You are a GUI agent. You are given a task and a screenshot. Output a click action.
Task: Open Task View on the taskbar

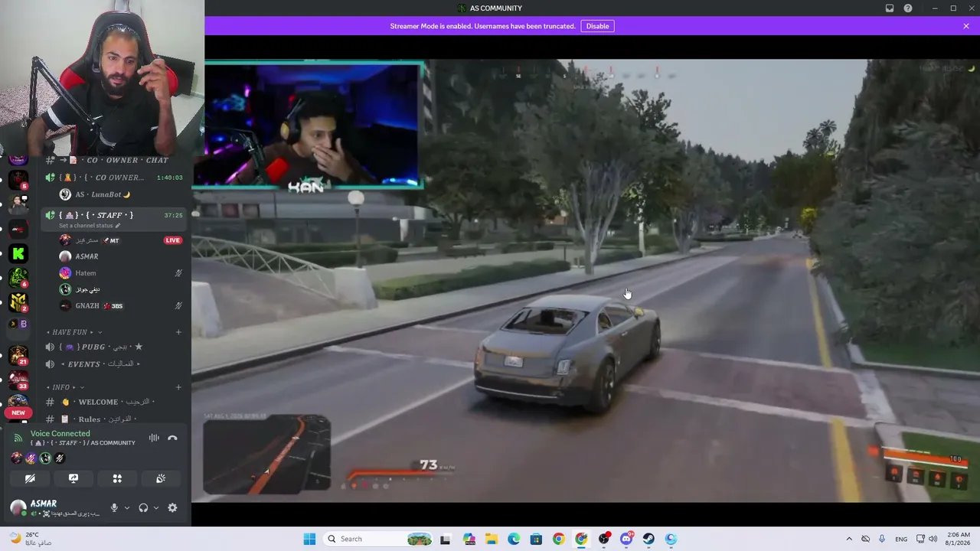446,539
